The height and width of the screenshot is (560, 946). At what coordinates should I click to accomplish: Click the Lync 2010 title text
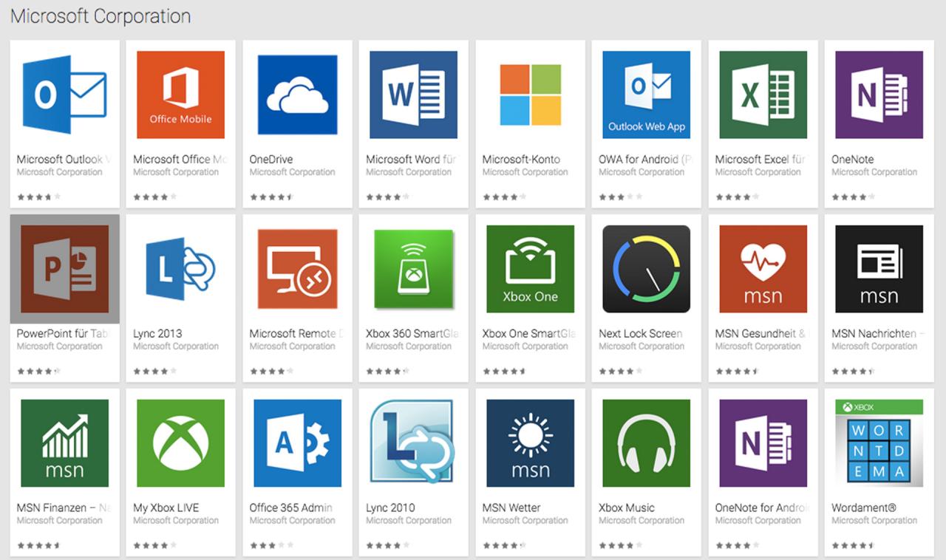390,508
